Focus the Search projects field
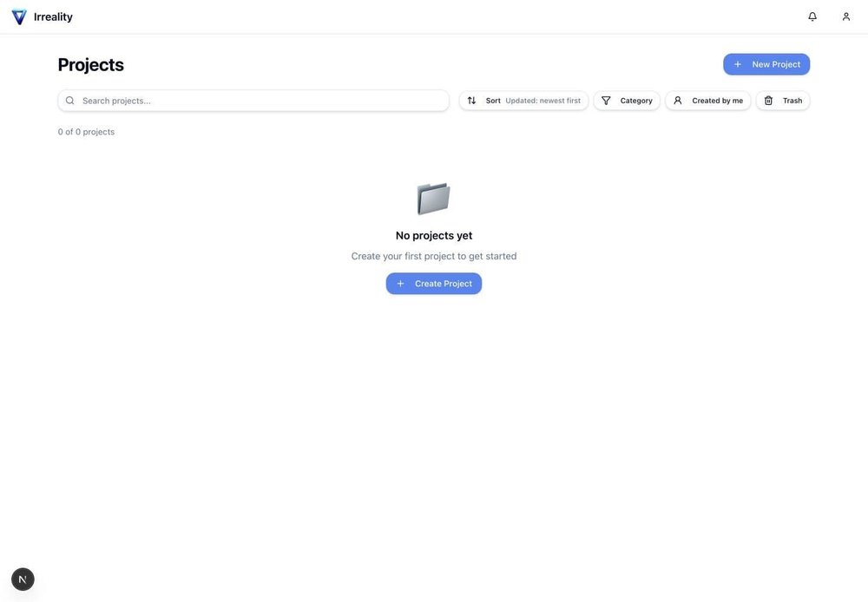Viewport: 868px width, 602px height. [253, 101]
